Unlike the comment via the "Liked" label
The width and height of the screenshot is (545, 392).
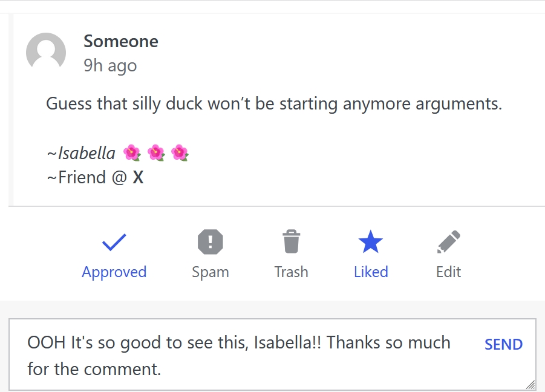pos(371,272)
